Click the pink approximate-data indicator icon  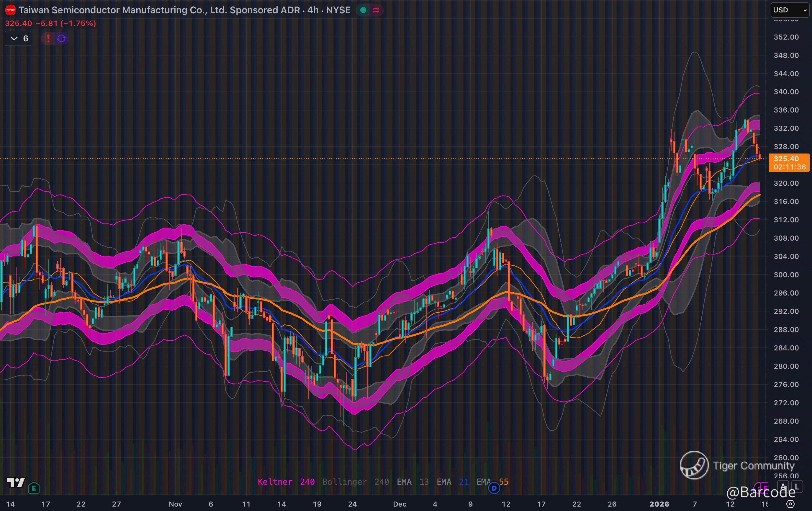pyautogui.click(x=376, y=10)
